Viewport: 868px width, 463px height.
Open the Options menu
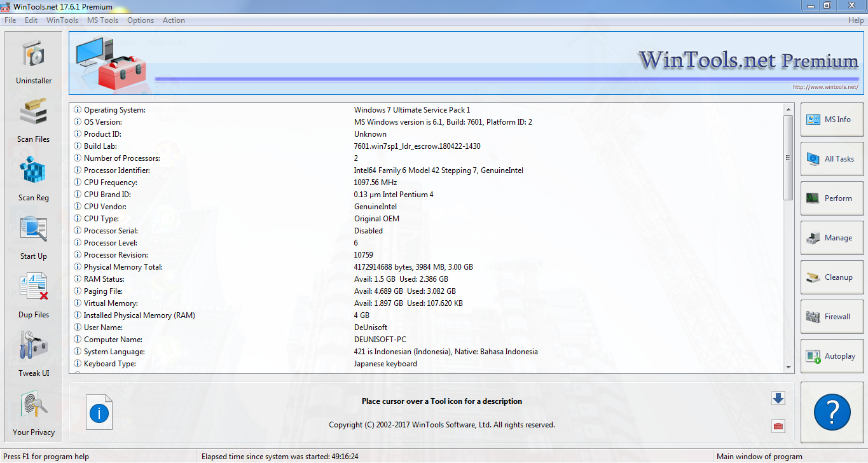tap(141, 20)
